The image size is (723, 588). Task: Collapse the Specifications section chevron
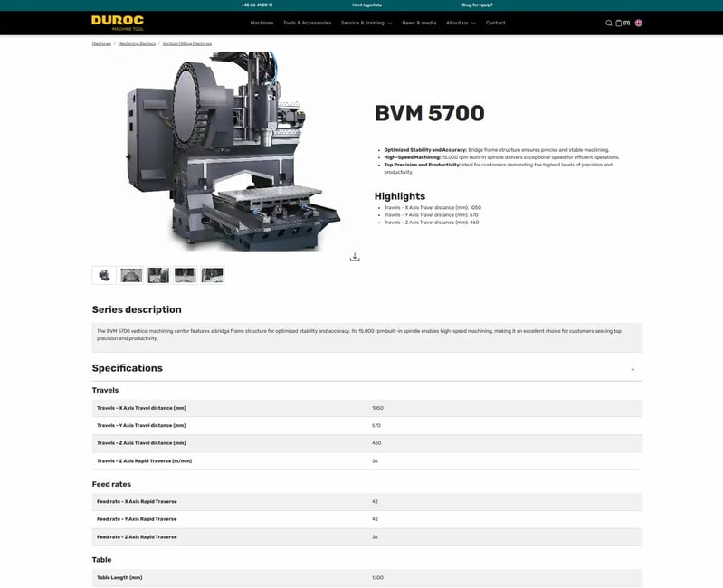[633, 370]
